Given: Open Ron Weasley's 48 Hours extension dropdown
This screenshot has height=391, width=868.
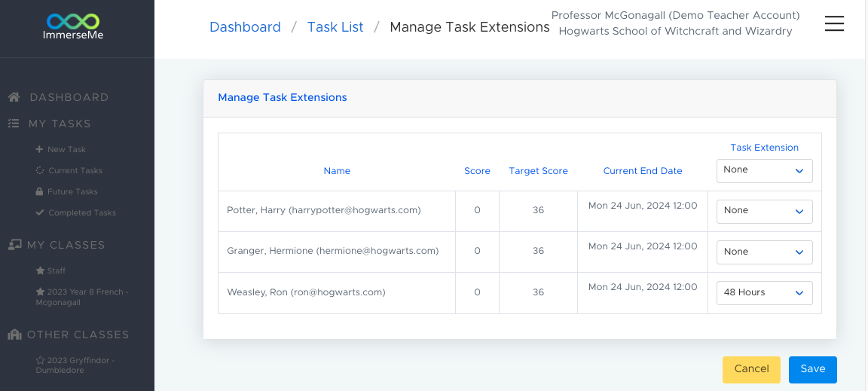Looking at the screenshot, I should pos(765,293).
